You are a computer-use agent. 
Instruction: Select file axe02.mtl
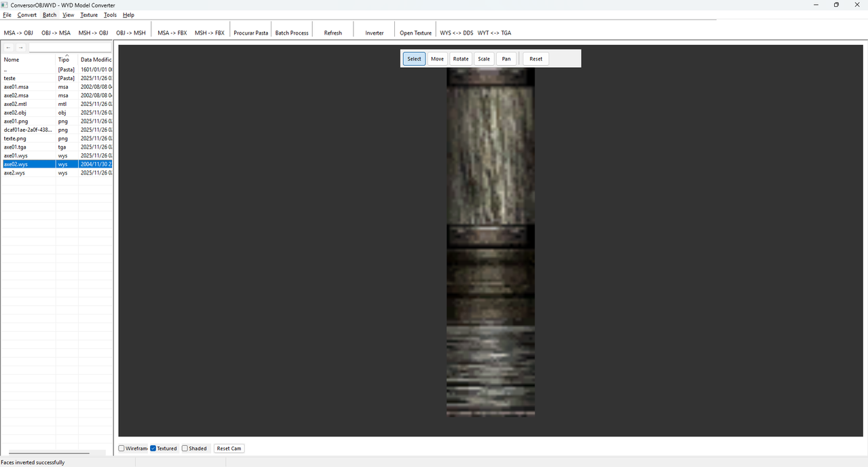point(57,104)
